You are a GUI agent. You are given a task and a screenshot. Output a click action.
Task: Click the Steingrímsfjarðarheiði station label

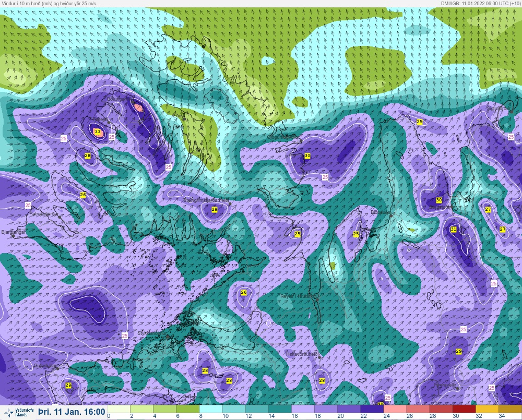pyautogui.click(x=207, y=200)
